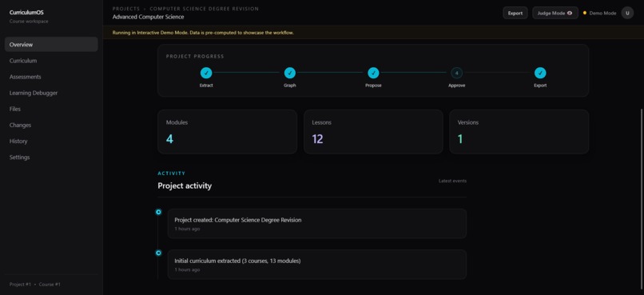Click the Export button in header
The height and width of the screenshot is (295, 644).
click(515, 13)
